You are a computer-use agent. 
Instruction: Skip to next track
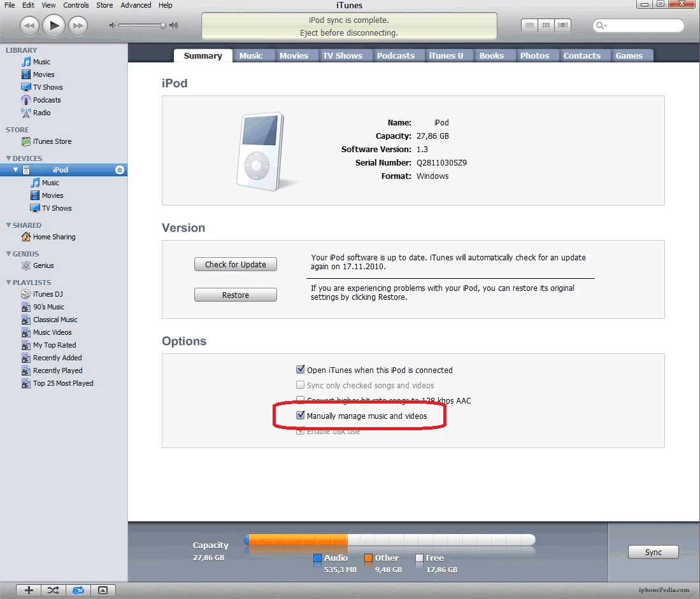click(78, 25)
